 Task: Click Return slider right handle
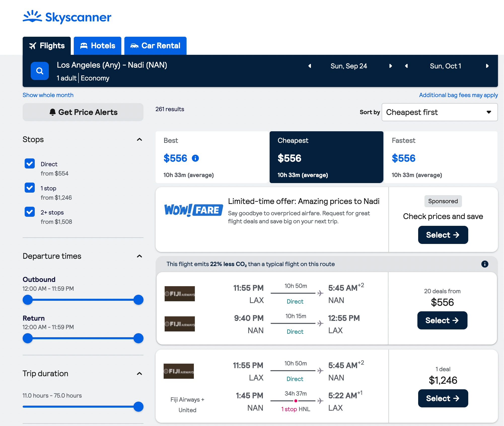tap(138, 338)
